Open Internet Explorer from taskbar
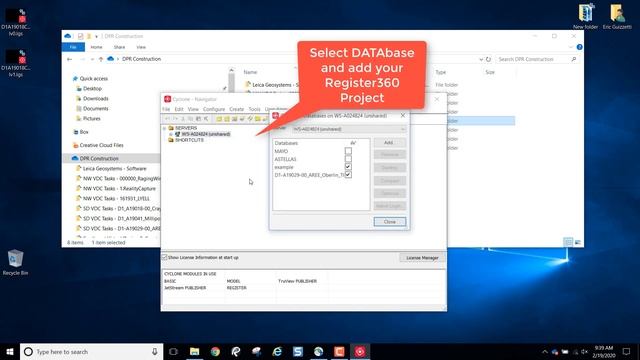This screenshot has width=640, height=360. pyautogui.click(x=277, y=352)
